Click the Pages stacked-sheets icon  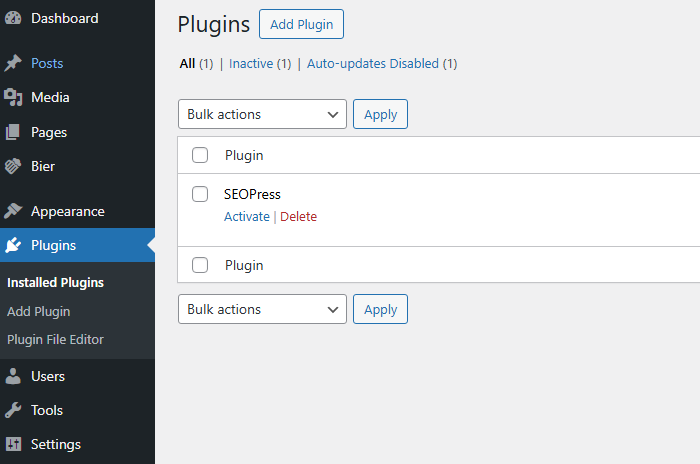pos(13,132)
